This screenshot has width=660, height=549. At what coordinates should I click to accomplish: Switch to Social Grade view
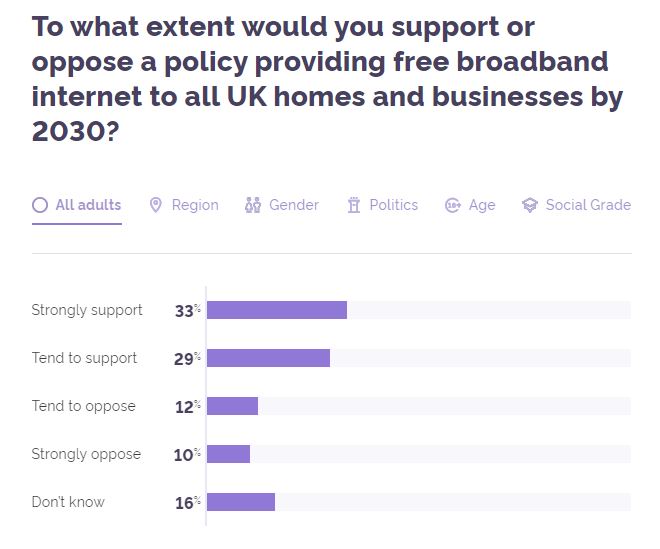point(588,205)
